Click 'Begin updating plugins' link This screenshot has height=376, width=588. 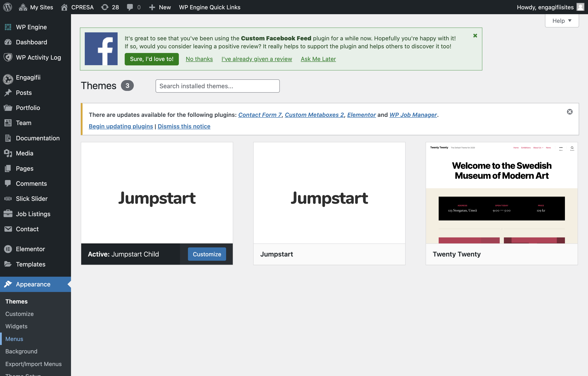click(121, 126)
